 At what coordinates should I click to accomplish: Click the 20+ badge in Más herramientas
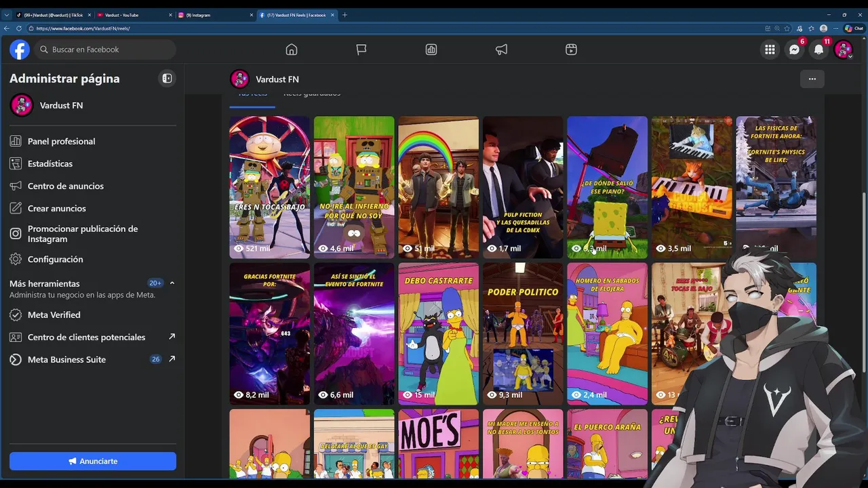tap(155, 283)
